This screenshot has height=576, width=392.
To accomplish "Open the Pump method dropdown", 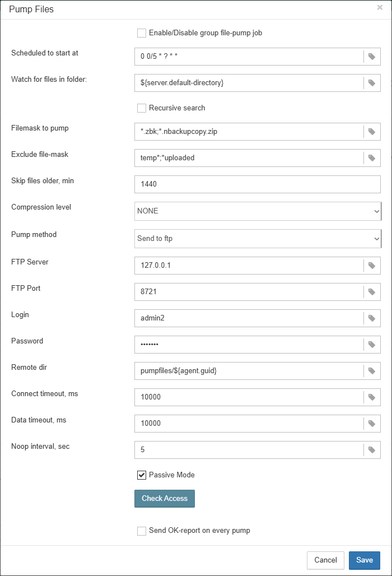I will pos(258,239).
